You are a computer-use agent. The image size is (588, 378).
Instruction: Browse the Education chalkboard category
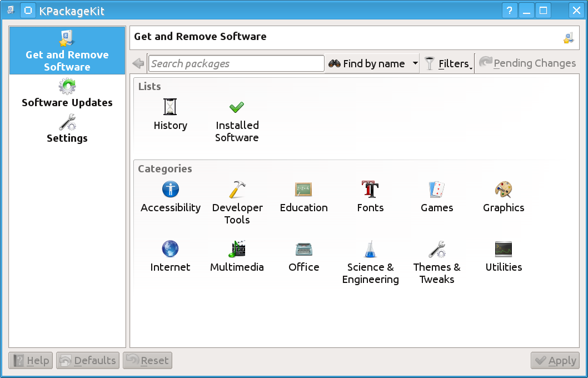coord(303,197)
